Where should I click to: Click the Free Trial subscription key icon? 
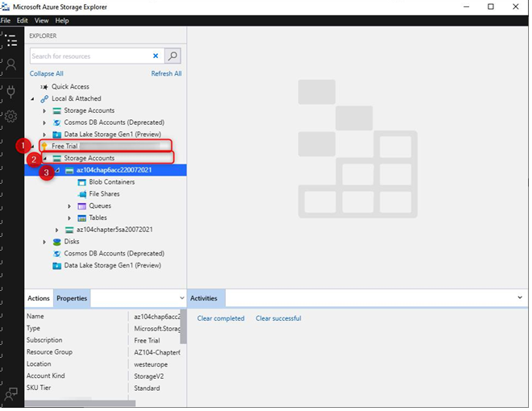[x=44, y=146]
